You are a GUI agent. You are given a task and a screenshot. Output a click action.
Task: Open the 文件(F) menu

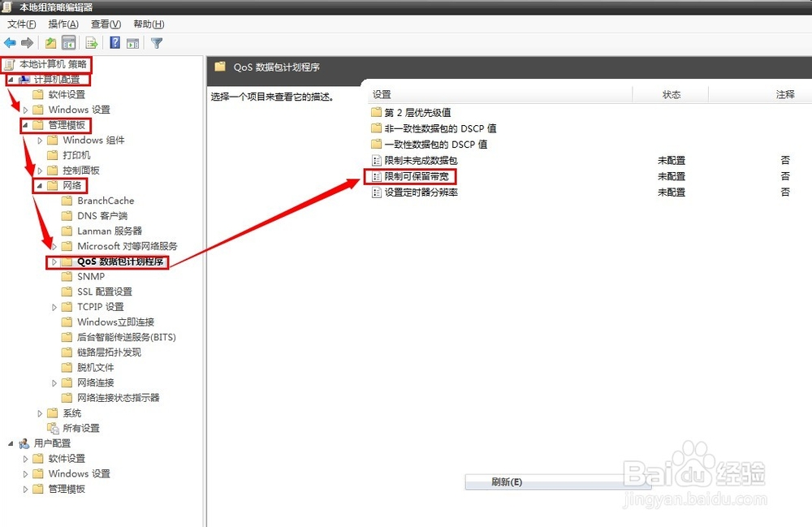pyautogui.click(x=22, y=24)
